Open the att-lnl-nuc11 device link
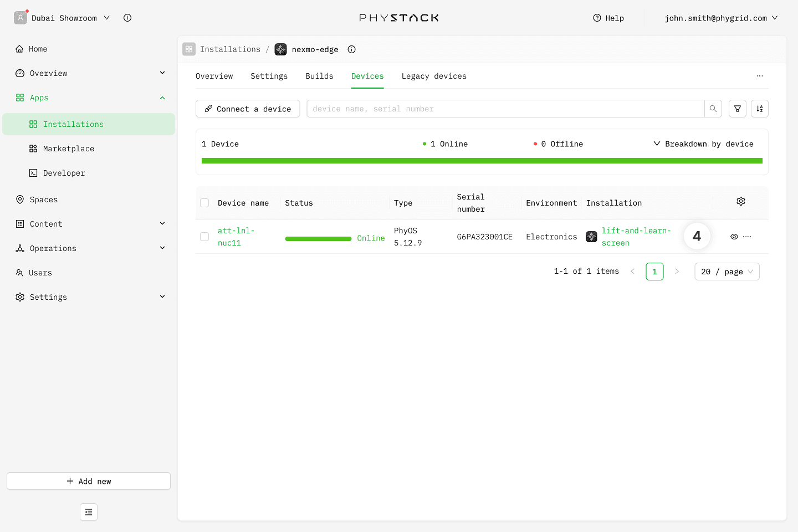Viewport: 798px width, 532px height. [x=236, y=237]
